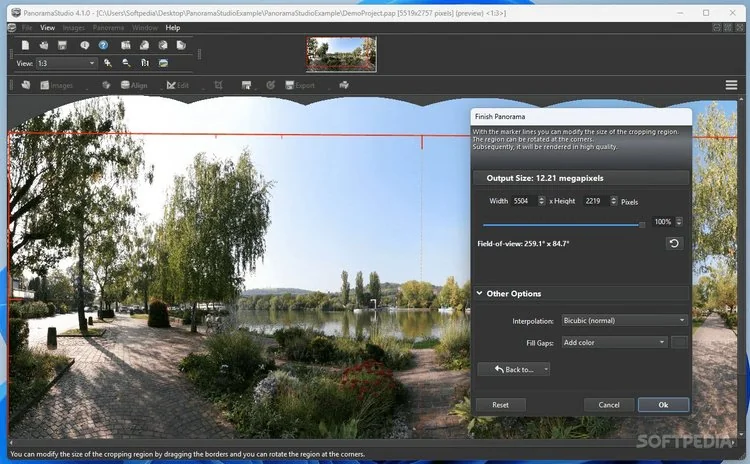Click the Height value field

(596, 201)
